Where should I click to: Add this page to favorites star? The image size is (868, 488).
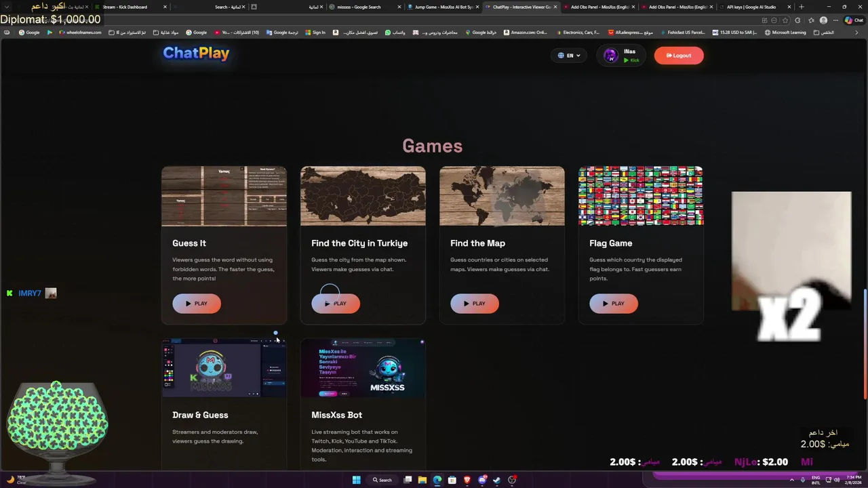coord(786,20)
